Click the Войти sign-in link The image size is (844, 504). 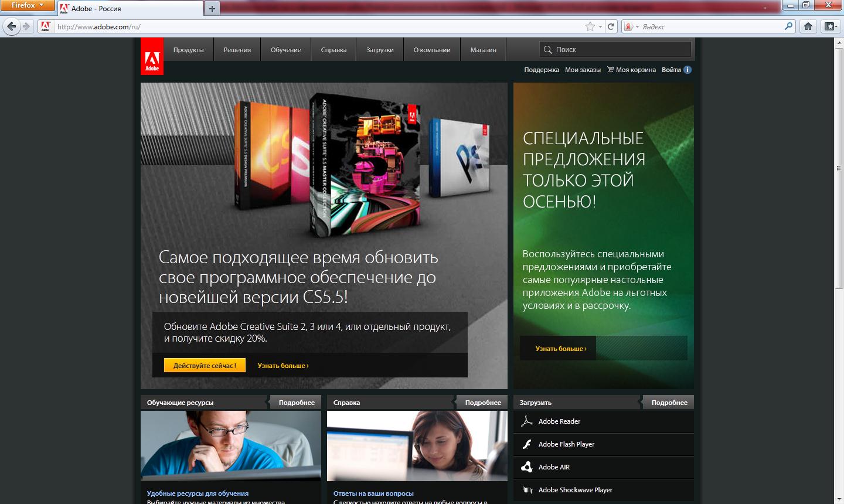click(671, 70)
